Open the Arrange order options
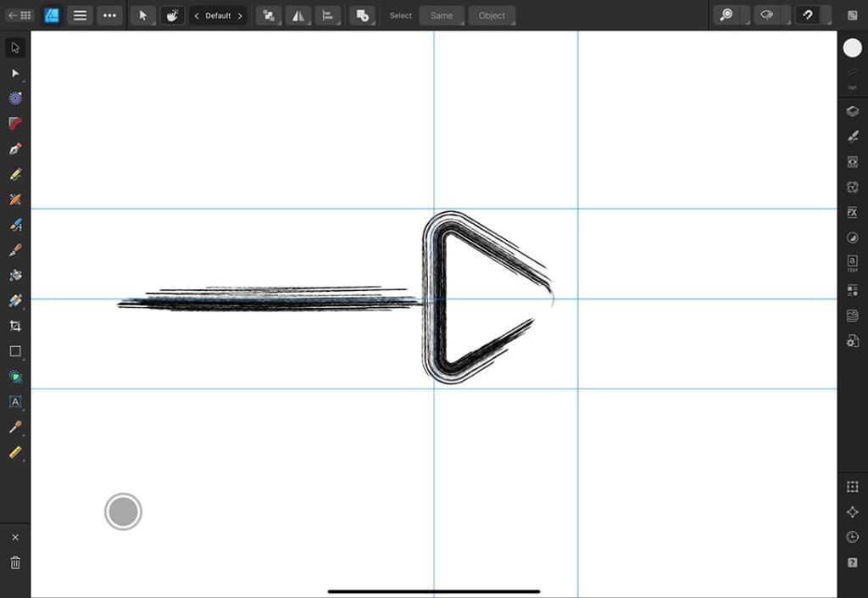Viewport: 868px width, 598px height. click(x=269, y=15)
